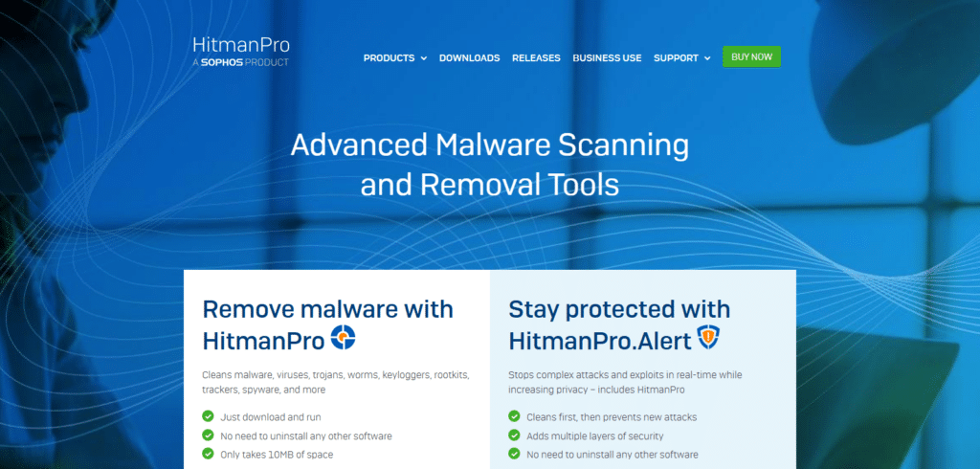Open the Business Use page
This screenshot has width=980, height=469.
607,58
